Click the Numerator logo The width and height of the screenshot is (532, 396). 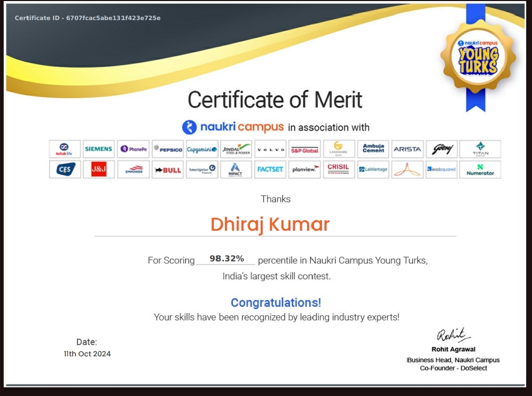[480, 169]
